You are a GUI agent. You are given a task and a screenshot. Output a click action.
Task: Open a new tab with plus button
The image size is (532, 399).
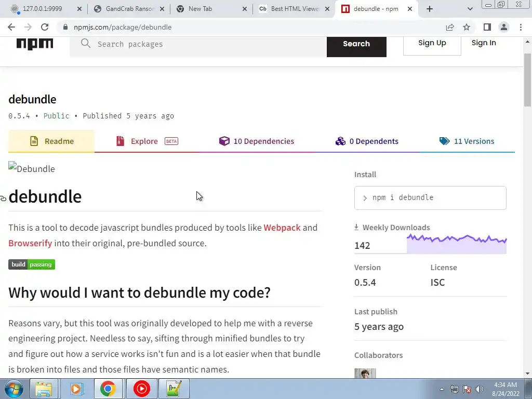pos(430,9)
